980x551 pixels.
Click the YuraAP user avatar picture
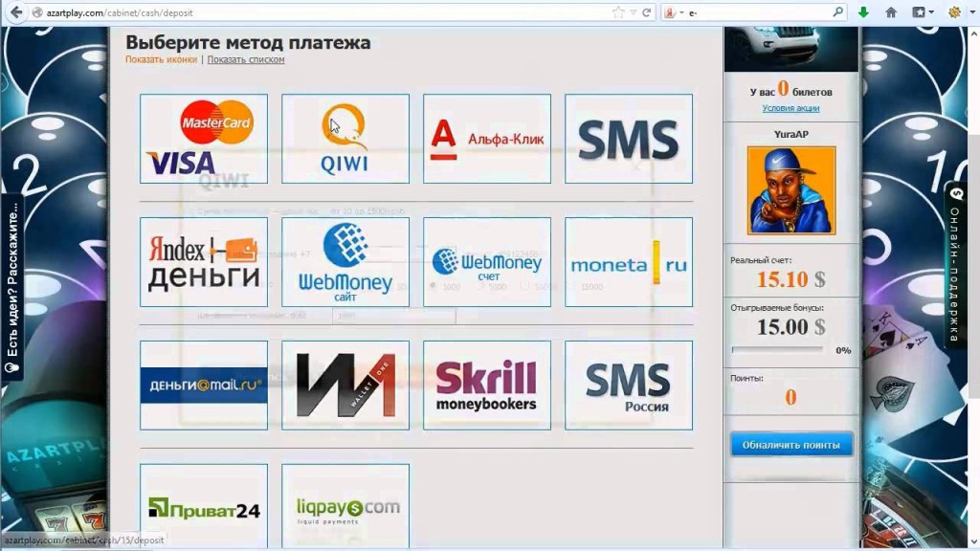pos(791,189)
